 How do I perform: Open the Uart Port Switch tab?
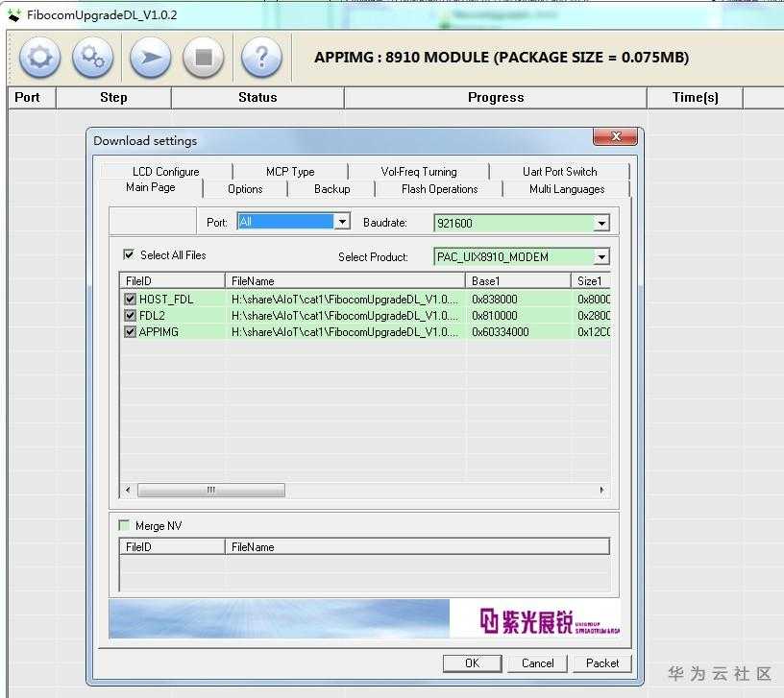(x=559, y=171)
